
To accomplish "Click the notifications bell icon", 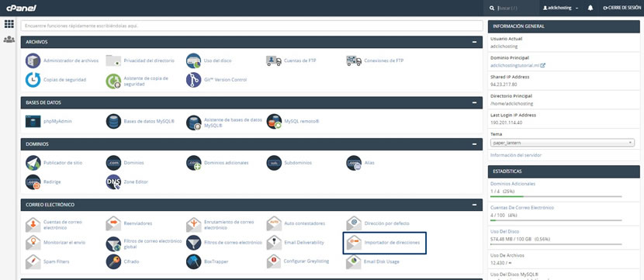I will tap(590, 8).
